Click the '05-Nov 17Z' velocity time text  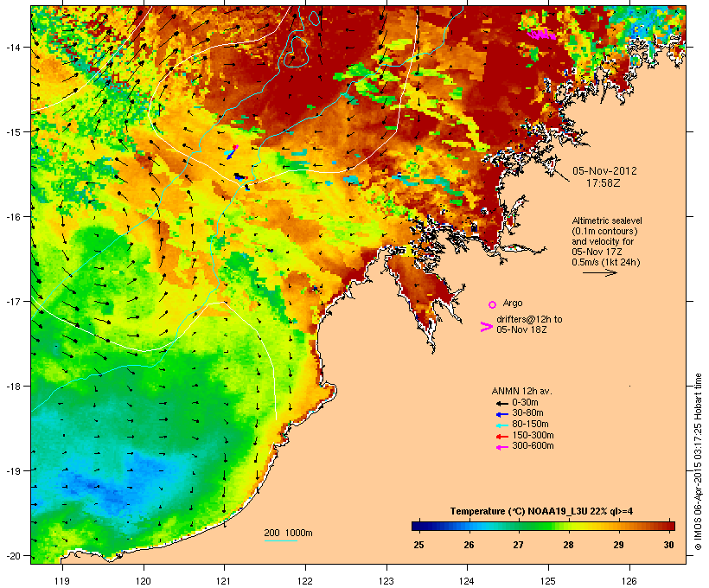click(597, 252)
